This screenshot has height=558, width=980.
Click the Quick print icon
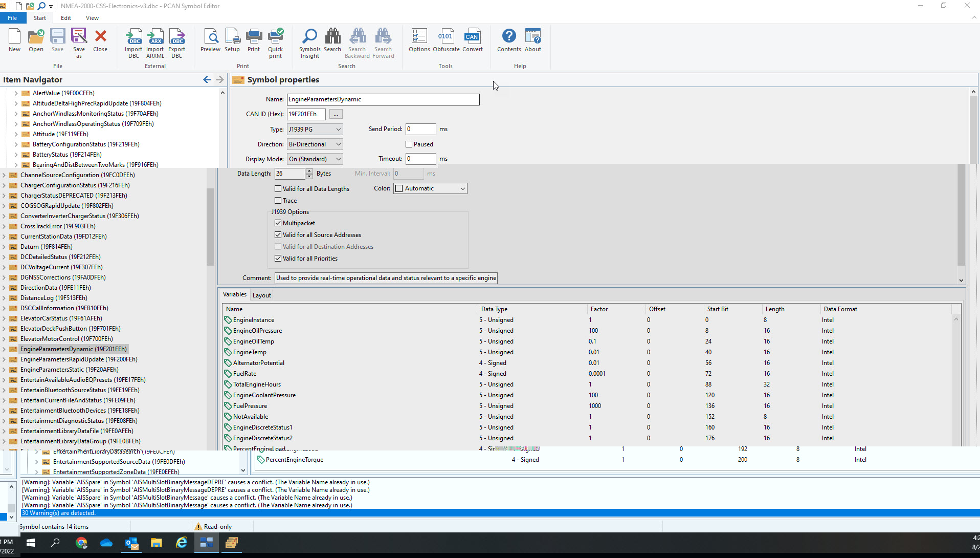click(x=275, y=43)
